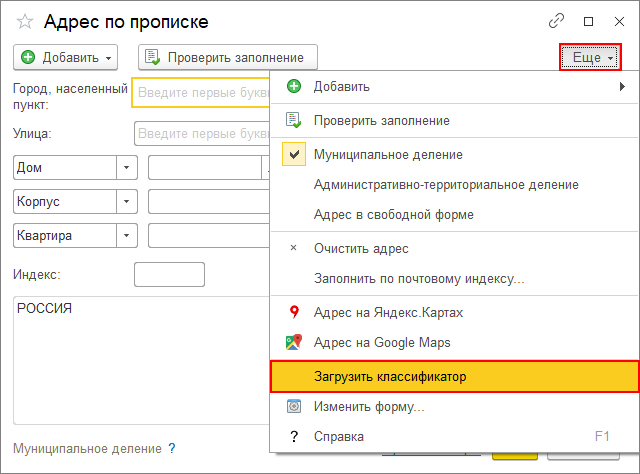
Task: Click the Добавить toolbar button
Action: pos(66,57)
